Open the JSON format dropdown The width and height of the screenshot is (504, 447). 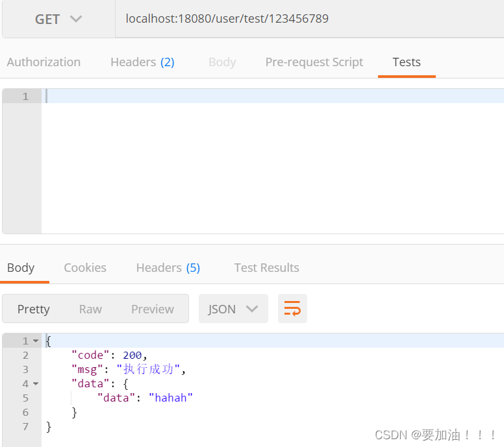click(x=233, y=309)
